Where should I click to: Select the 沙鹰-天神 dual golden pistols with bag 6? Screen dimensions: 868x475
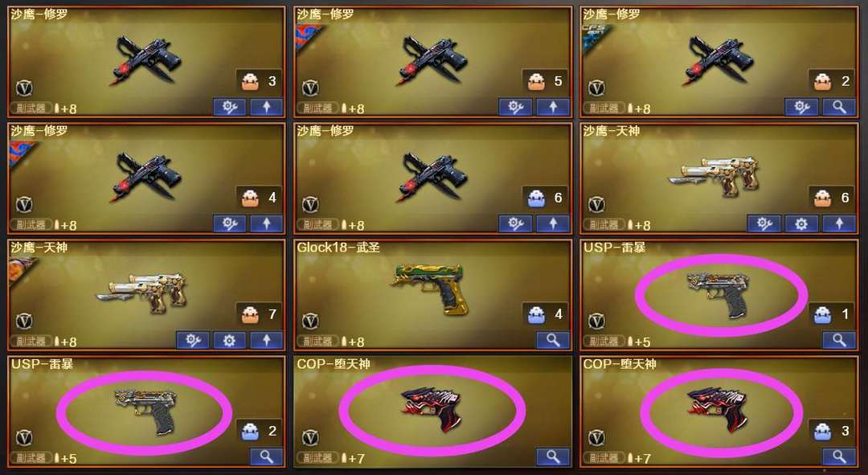point(714,175)
